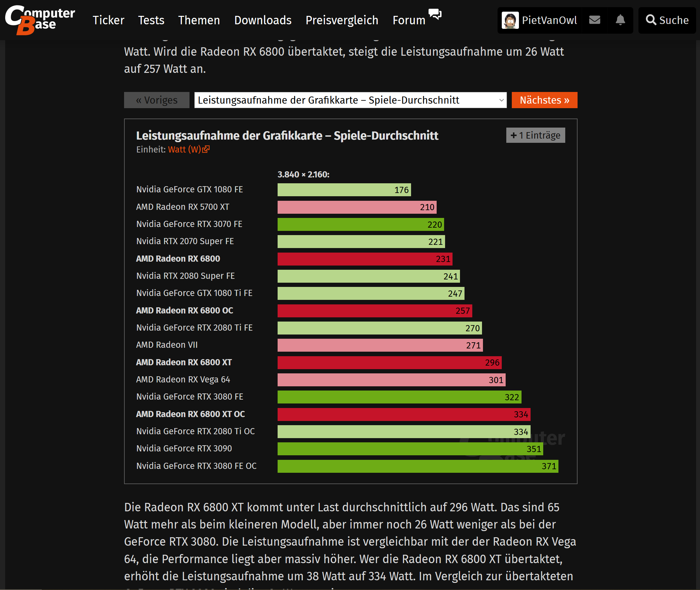Click the « Voriges button

tap(156, 100)
